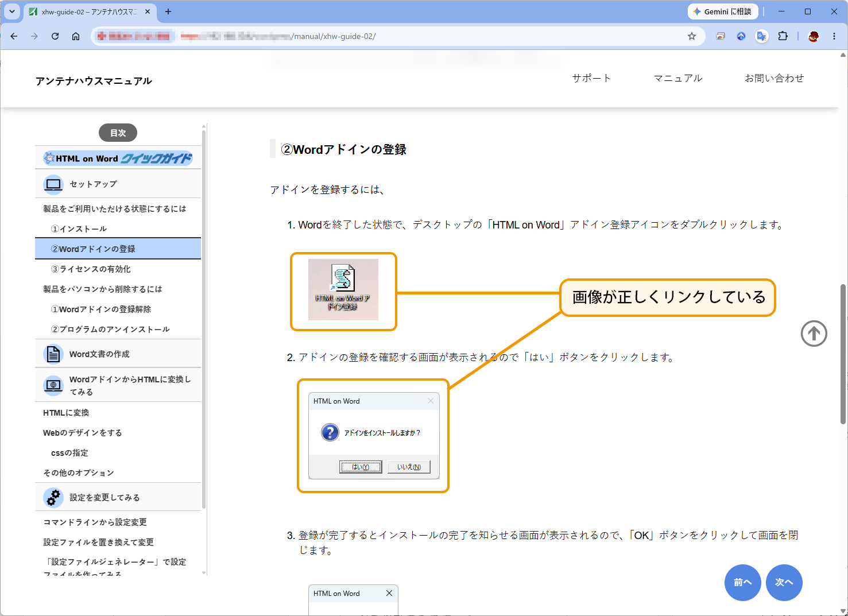848x616 pixels.
Task: Open the Extensions puzzle icon
Action: (783, 36)
